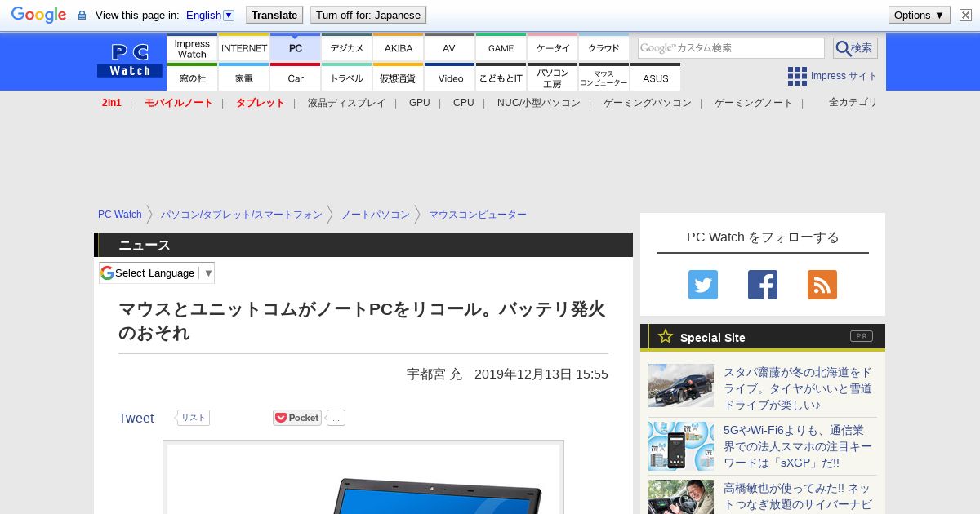This screenshot has height=514, width=980.
Task: Go to the 液晶ディスプレイ category
Action: 347,103
